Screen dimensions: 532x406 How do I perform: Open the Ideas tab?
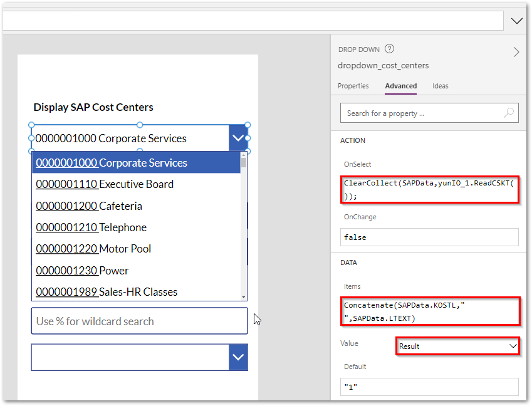(440, 86)
